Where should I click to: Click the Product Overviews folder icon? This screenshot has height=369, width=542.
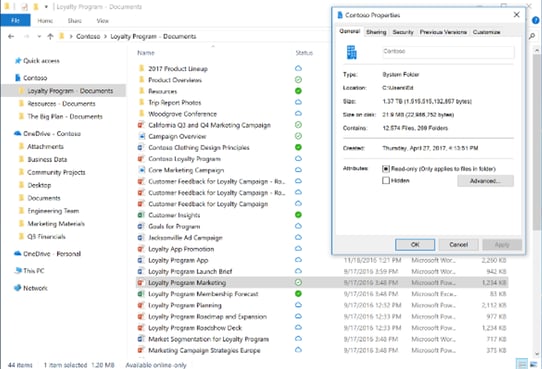point(141,80)
